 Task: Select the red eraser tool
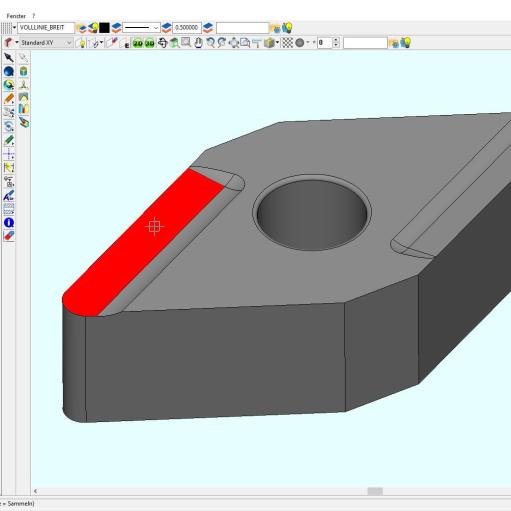pyautogui.click(x=9, y=236)
